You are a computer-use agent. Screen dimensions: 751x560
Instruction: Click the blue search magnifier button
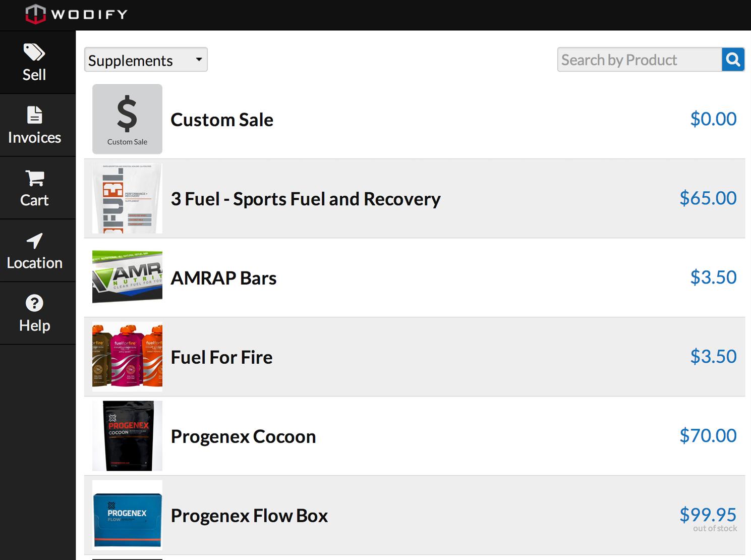coord(733,60)
